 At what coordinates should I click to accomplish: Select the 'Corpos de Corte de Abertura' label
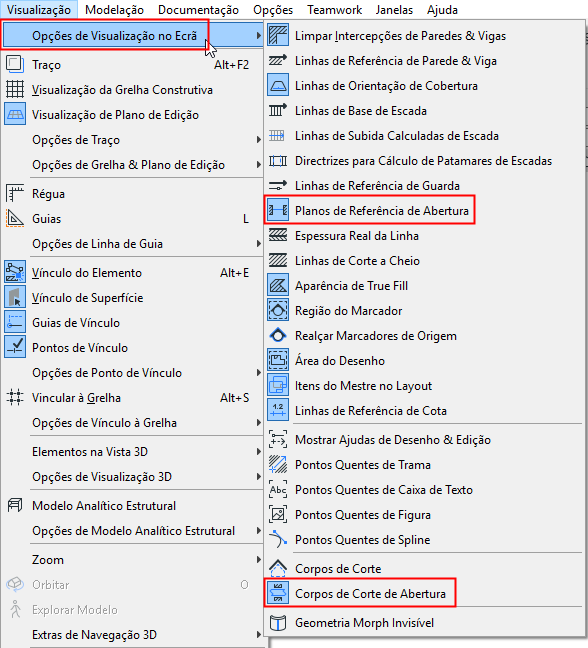(x=370, y=593)
